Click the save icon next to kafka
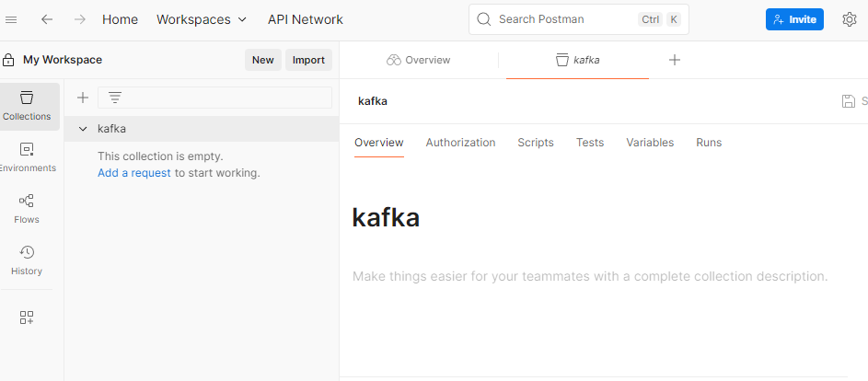 coord(848,101)
